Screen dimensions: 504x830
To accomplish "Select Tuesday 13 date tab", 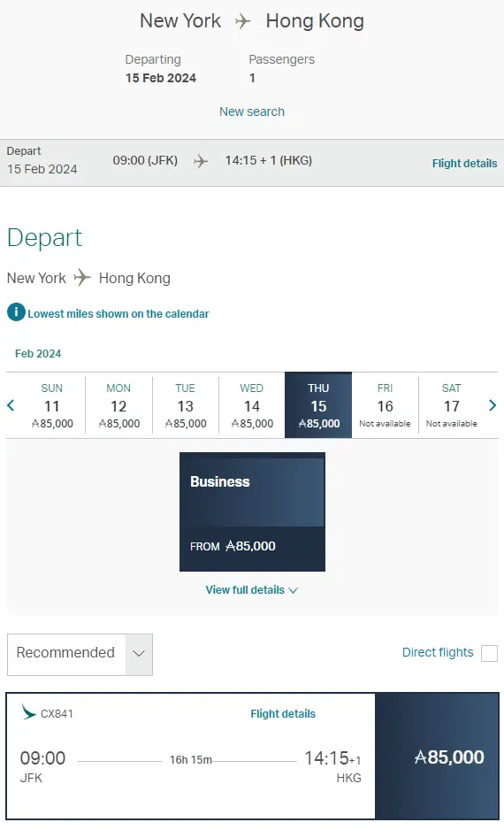I will [x=185, y=405].
